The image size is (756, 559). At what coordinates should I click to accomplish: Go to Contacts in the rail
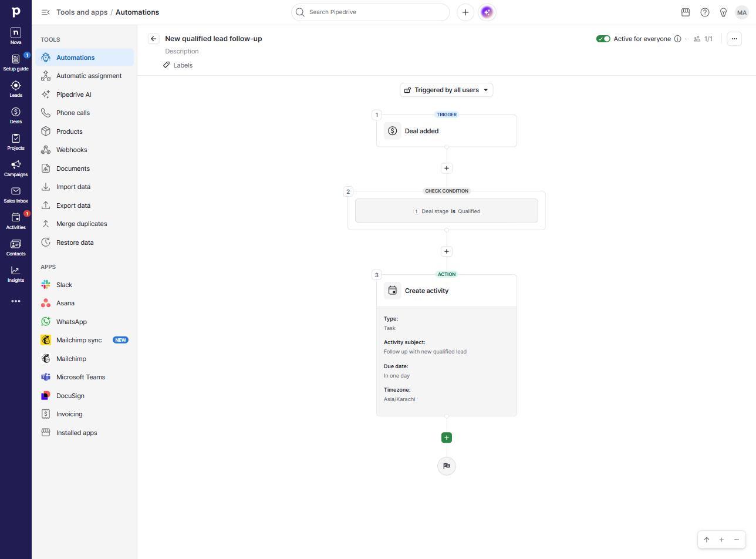[x=16, y=247]
